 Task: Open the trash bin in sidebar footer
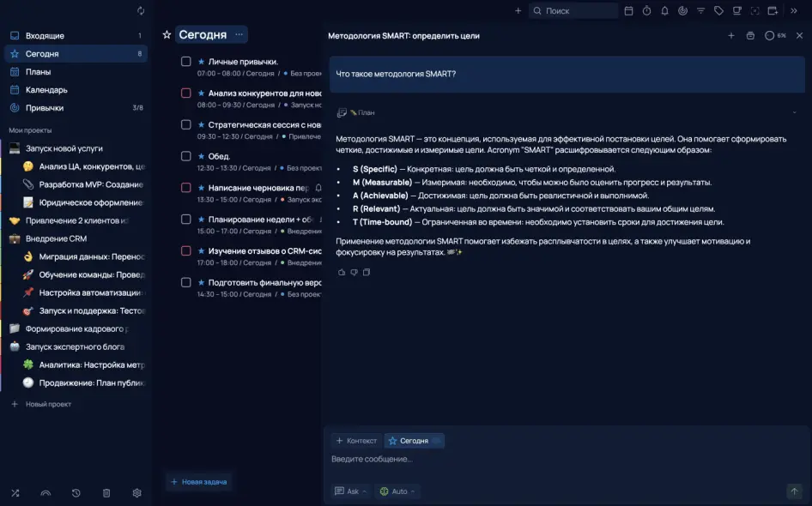(106, 493)
